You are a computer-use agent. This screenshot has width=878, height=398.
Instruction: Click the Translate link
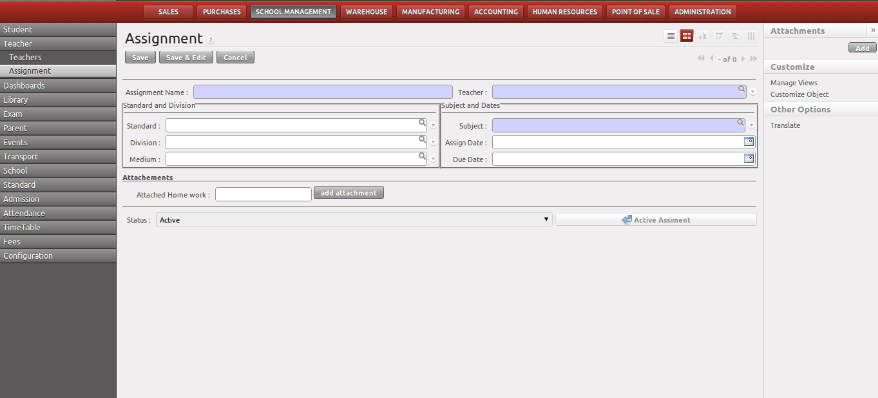click(785, 125)
